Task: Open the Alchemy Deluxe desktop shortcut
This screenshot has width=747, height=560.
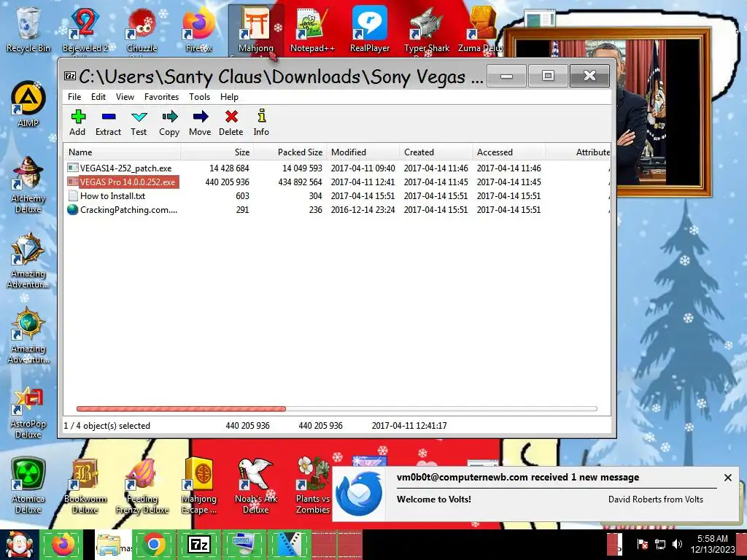Action: pos(28,184)
